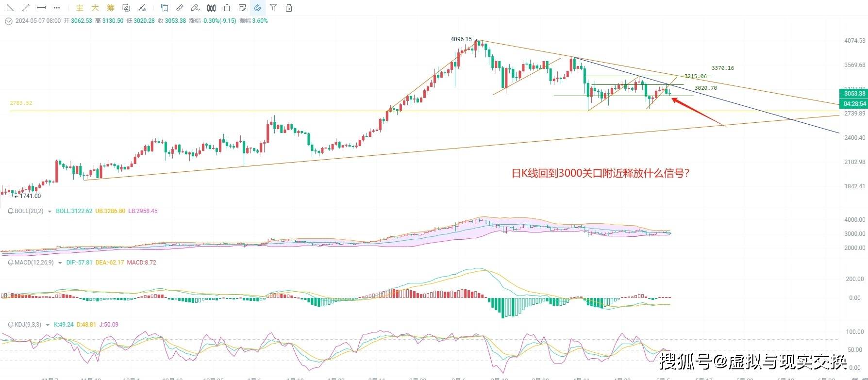Click the UB:3286.80 Bollinger value

click(x=110, y=211)
